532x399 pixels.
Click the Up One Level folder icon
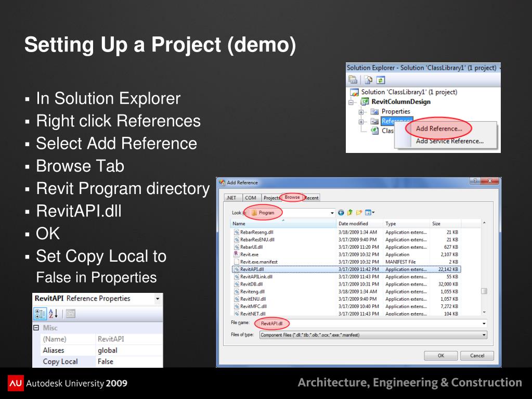[x=350, y=212]
